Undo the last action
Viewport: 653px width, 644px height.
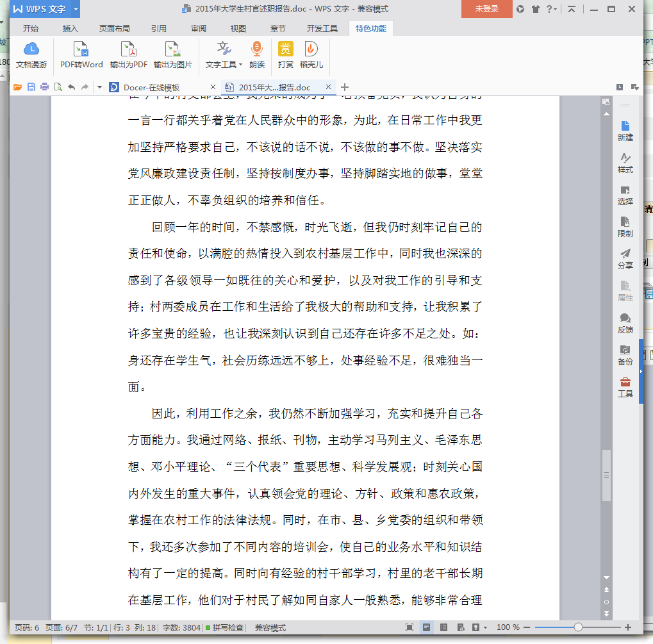coord(71,87)
